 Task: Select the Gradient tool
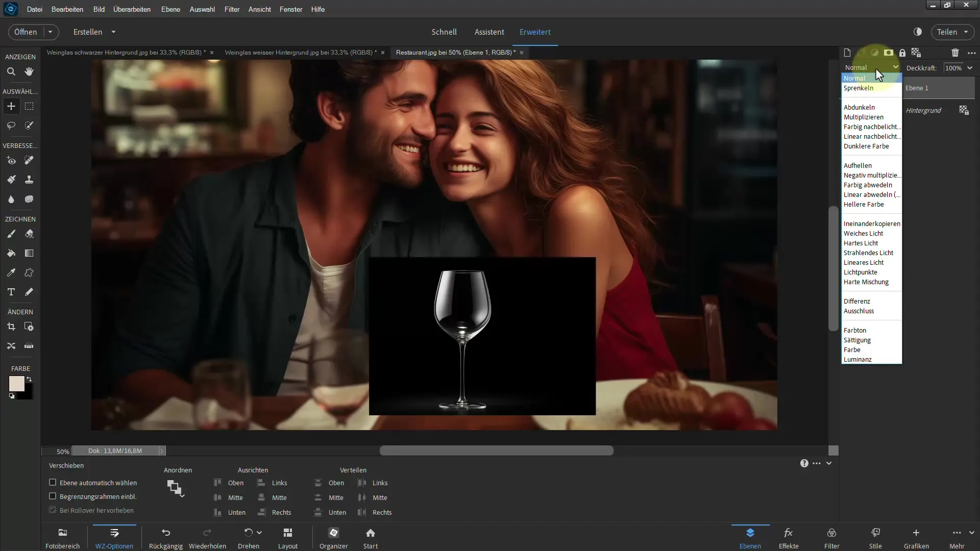point(29,253)
